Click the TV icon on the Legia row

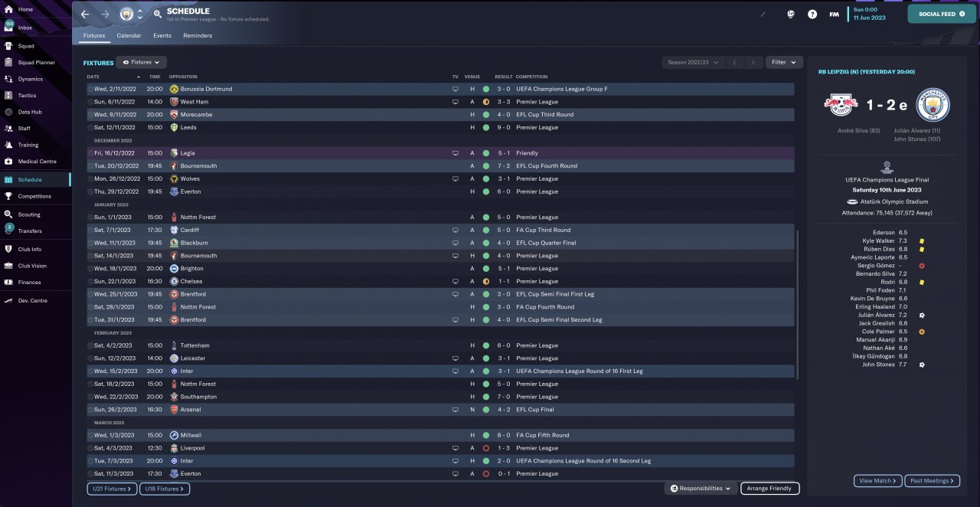pyautogui.click(x=456, y=153)
